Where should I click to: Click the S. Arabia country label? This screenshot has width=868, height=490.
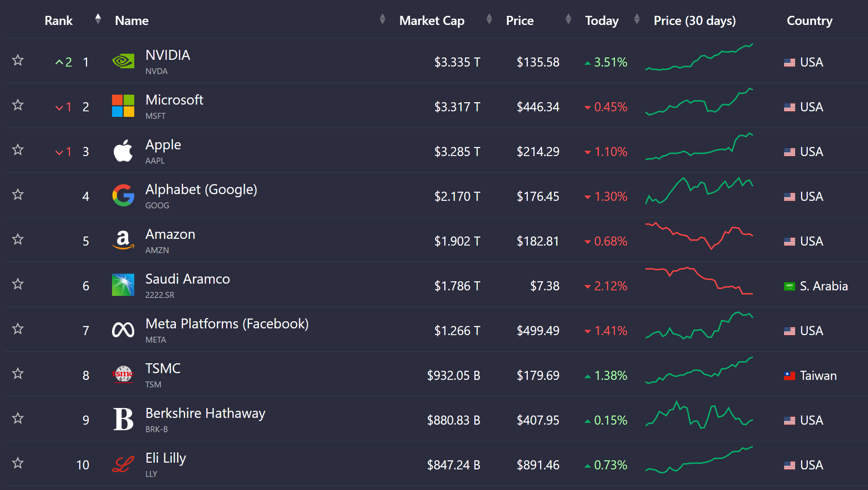tap(824, 286)
